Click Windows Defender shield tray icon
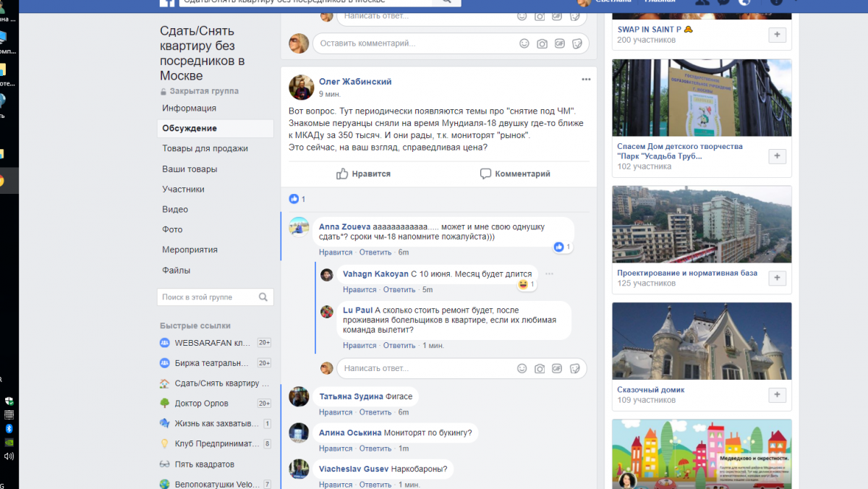 pos(9,401)
